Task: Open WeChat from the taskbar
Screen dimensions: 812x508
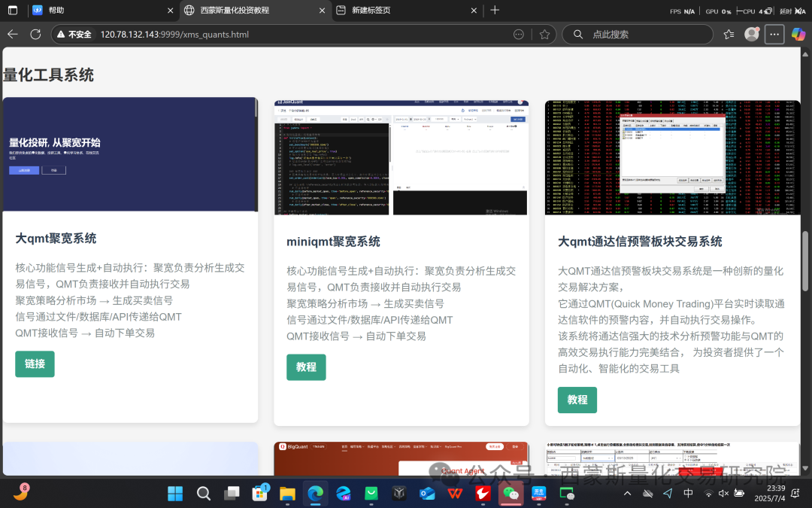Action: (x=511, y=494)
